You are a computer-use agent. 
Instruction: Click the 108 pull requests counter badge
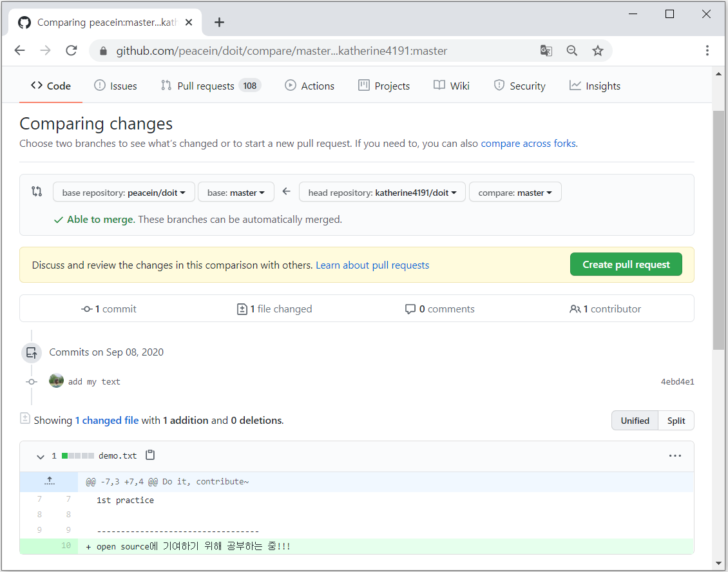click(250, 86)
